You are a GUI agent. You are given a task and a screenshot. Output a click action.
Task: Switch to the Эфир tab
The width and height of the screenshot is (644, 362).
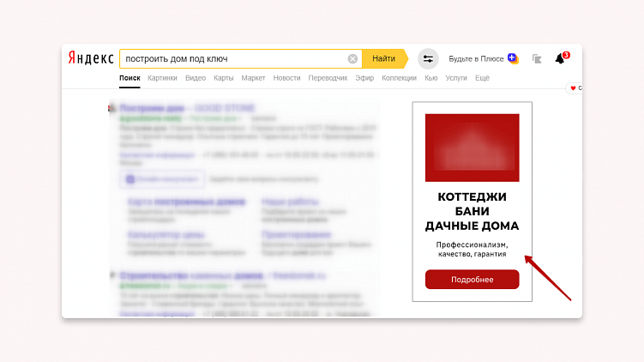tap(364, 78)
